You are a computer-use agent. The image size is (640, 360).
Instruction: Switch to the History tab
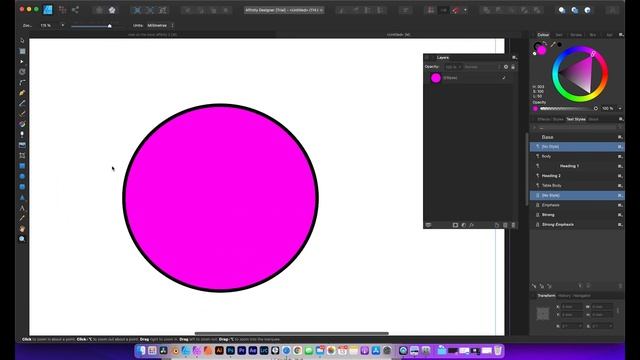(564, 296)
